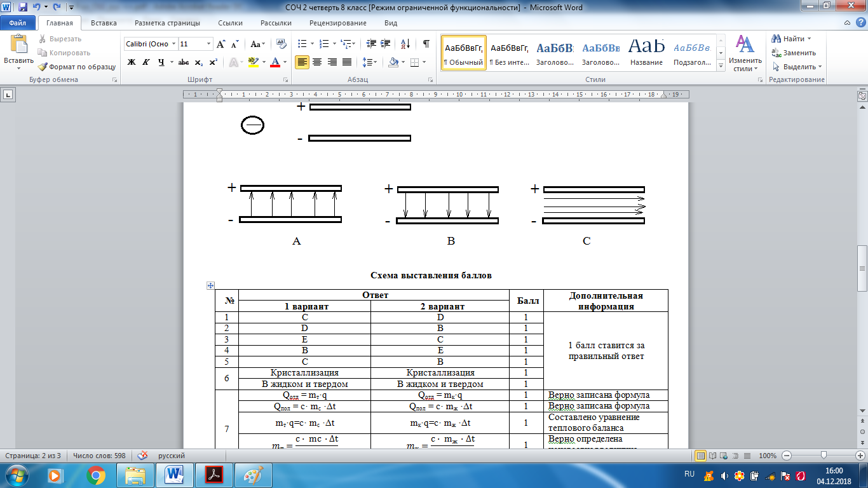Screen dimensions: 868x488
Task: Click the Word Help question mark icon
Action: click(860, 23)
